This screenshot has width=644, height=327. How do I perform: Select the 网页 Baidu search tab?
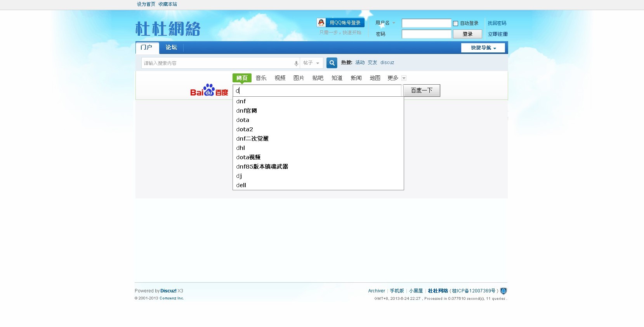pyautogui.click(x=242, y=78)
